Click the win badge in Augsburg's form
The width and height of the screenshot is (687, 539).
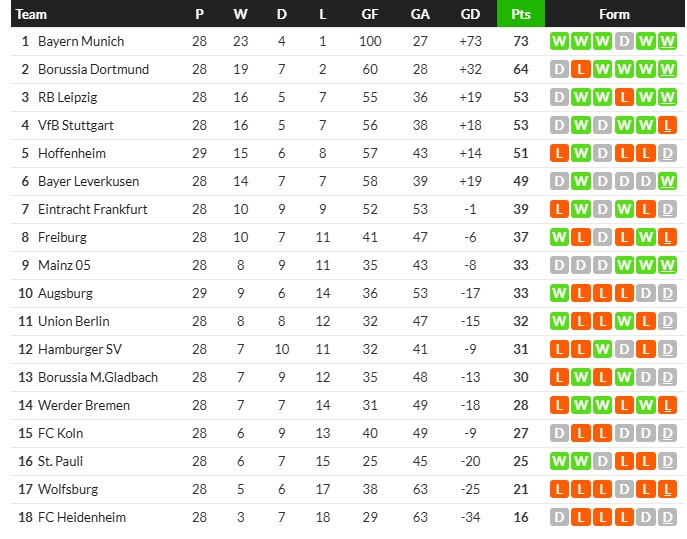click(558, 293)
